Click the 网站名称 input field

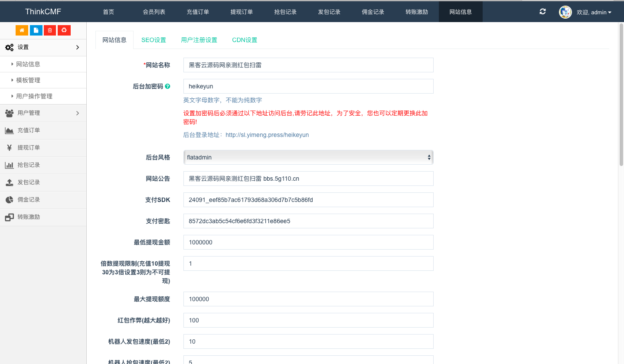coord(308,65)
